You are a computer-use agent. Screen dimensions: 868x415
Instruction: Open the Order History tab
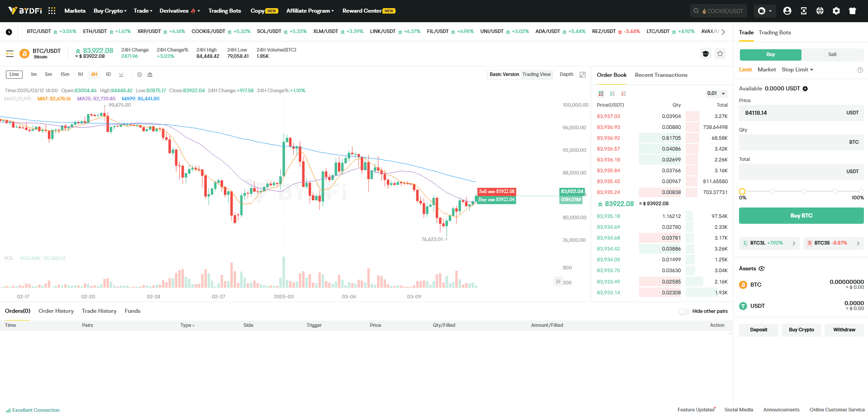[56, 311]
